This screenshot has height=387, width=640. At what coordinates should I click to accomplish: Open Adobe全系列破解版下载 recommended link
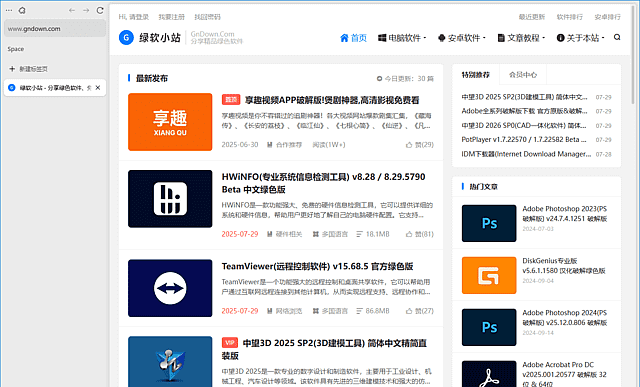(x=524, y=111)
